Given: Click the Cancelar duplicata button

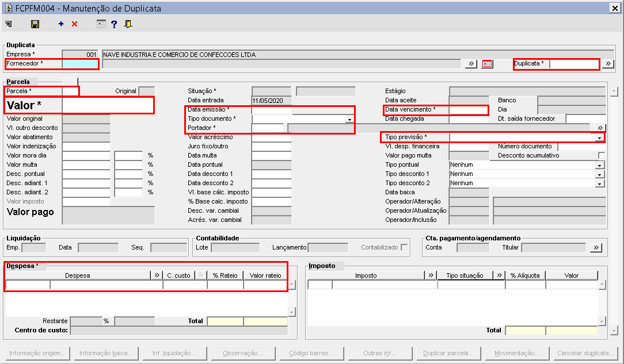Looking at the screenshot, I should tap(585, 353).
